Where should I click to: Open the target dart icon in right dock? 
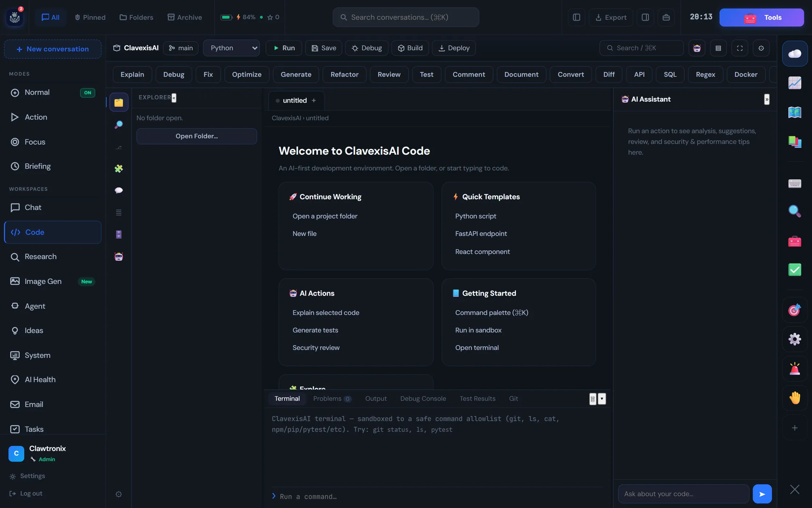(795, 310)
